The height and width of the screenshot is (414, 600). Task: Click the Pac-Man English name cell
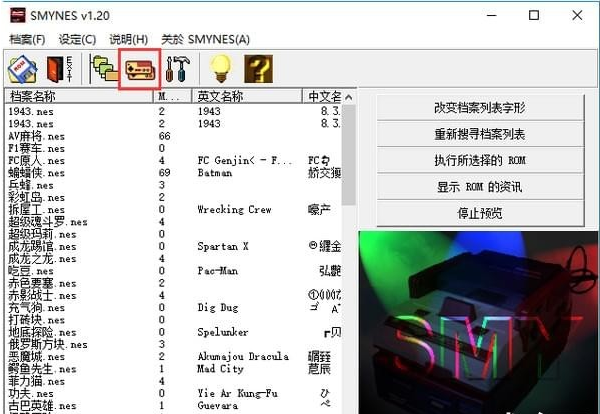tap(217, 271)
